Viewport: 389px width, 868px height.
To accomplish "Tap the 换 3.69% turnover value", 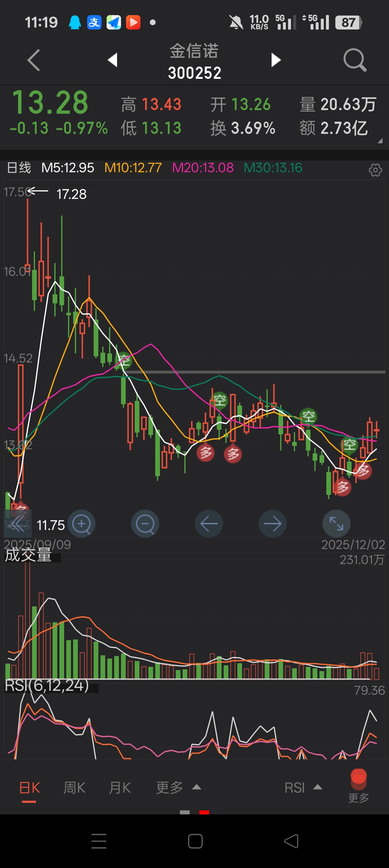I will coord(243,128).
